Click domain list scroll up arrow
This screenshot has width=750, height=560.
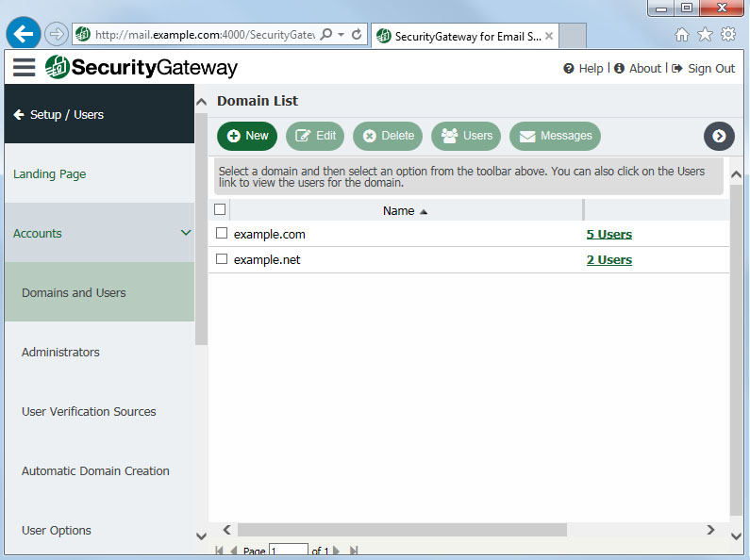click(737, 174)
